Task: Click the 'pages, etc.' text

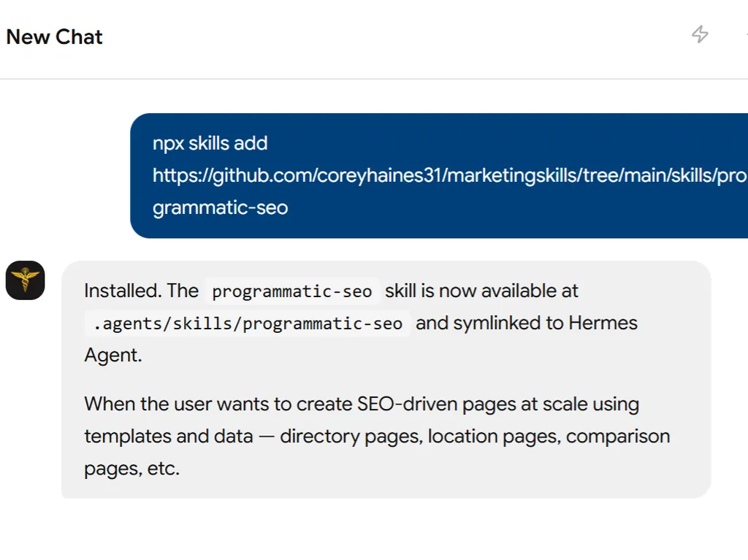Action: click(x=131, y=469)
